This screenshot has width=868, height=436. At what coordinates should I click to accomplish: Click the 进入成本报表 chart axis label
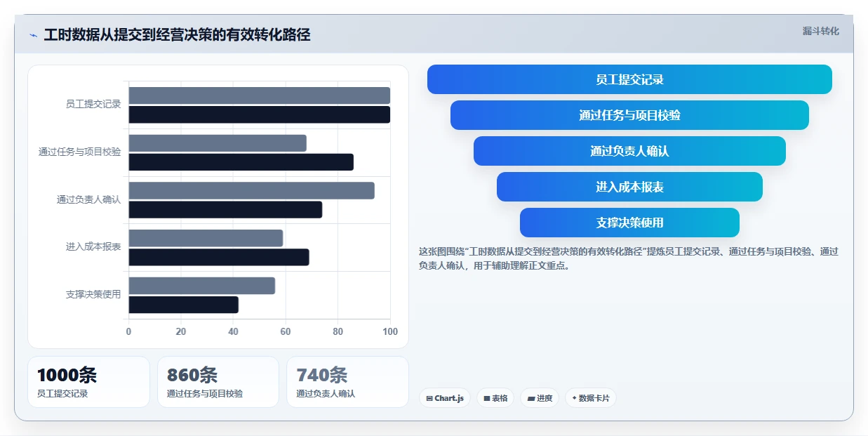(93, 246)
